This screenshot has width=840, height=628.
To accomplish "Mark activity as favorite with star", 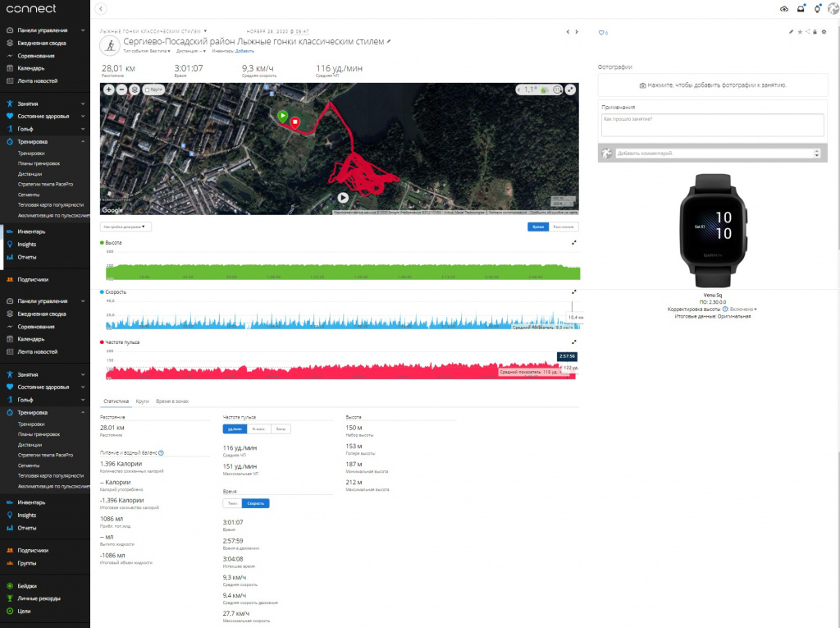I will click(799, 32).
